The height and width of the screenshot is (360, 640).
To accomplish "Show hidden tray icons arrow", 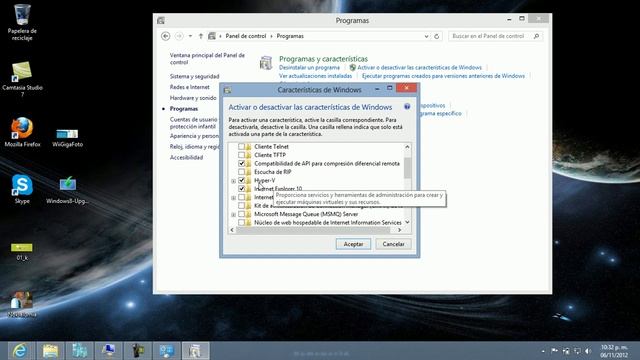I will (543, 351).
